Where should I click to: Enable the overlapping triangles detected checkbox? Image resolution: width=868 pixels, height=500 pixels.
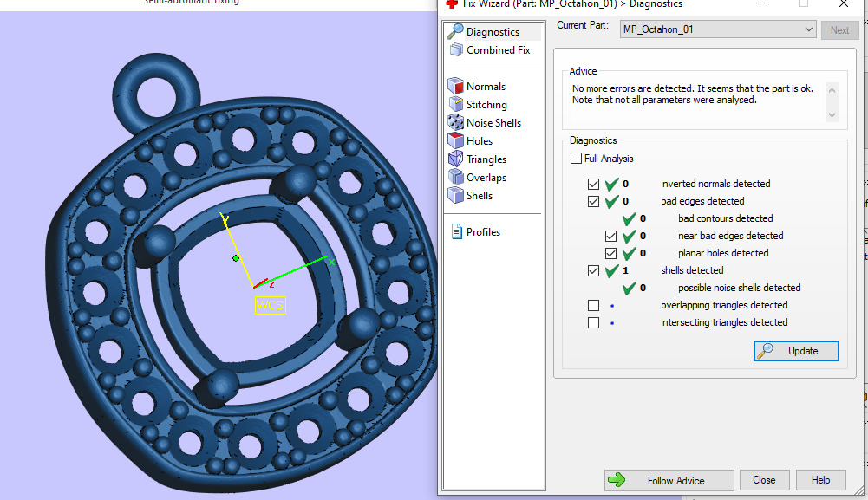click(593, 305)
